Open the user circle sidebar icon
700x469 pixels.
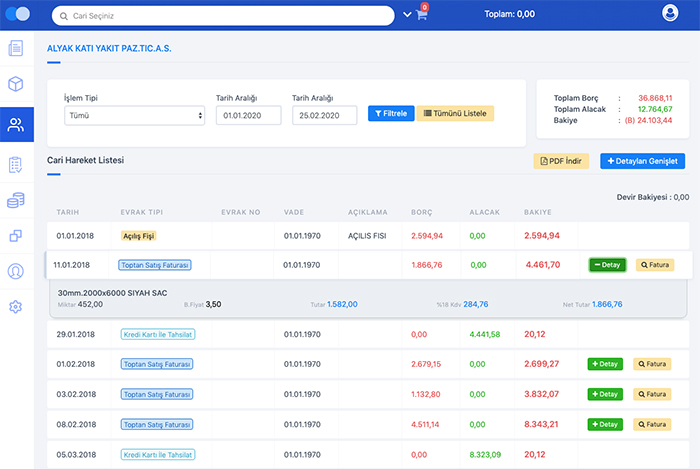[16, 271]
